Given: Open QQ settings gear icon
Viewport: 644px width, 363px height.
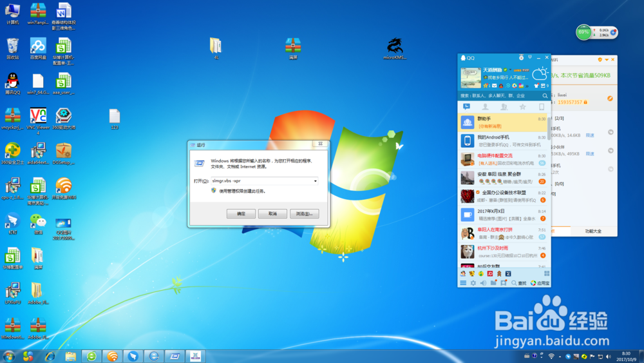Looking at the screenshot, I should click(473, 283).
